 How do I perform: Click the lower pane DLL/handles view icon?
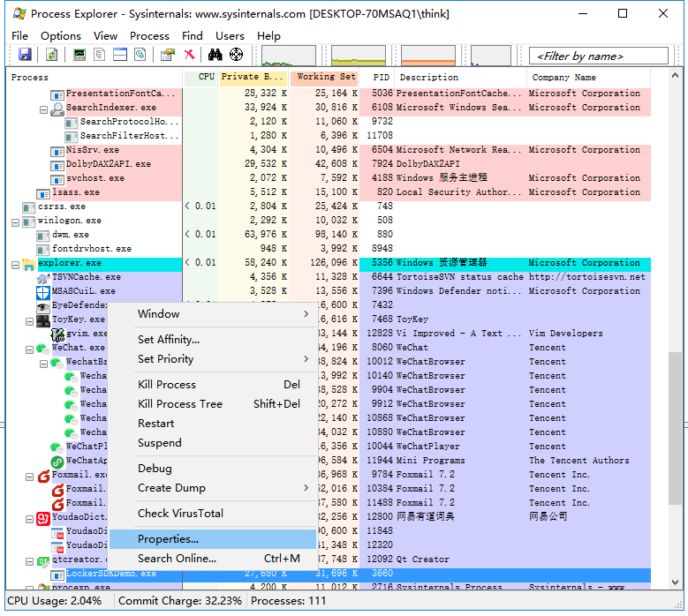coord(140,55)
